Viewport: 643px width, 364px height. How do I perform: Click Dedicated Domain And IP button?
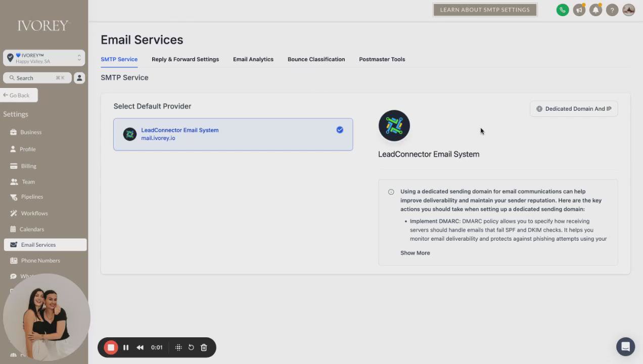tap(574, 109)
